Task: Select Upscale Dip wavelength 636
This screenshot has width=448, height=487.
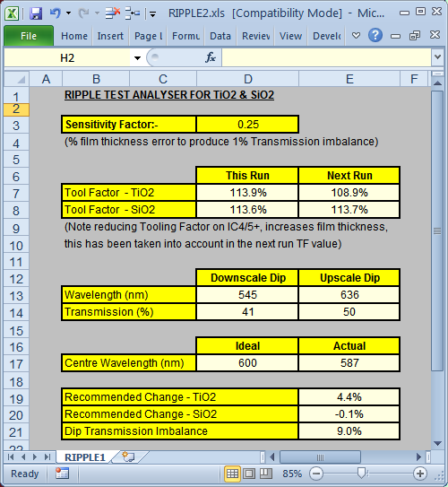Action: coord(349,295)
